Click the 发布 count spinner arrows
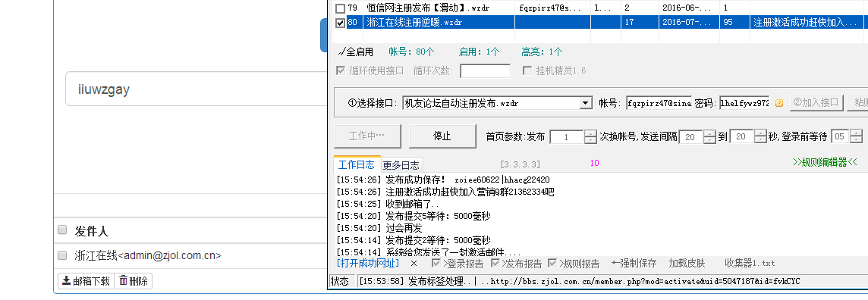 click(x=590, y=136)
